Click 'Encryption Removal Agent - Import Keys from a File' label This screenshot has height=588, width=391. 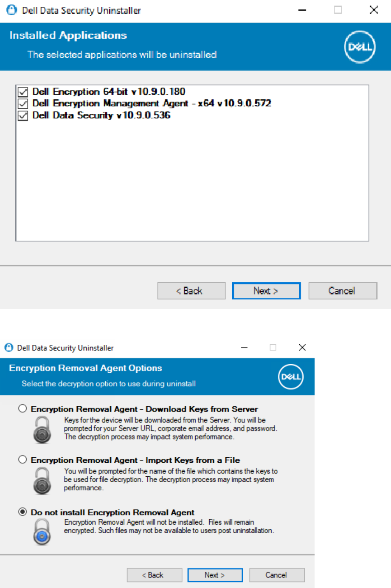pyautogui.click(x=135, y=460)
